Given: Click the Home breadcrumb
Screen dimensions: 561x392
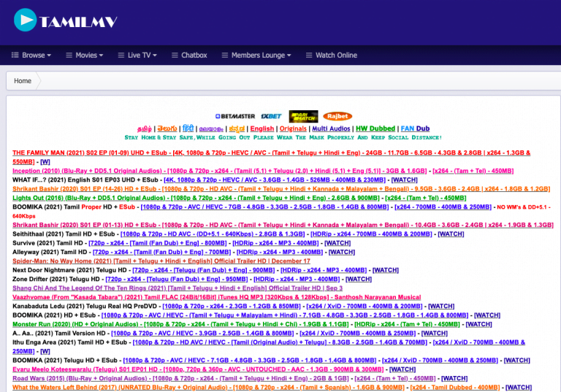Looking at the screenshot, I should tap(23, 81).
